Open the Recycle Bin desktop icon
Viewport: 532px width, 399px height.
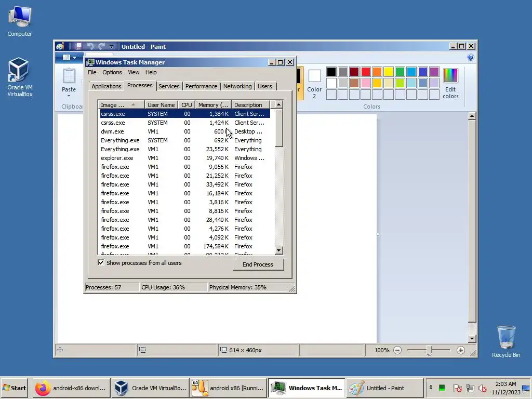coord(506,341)
